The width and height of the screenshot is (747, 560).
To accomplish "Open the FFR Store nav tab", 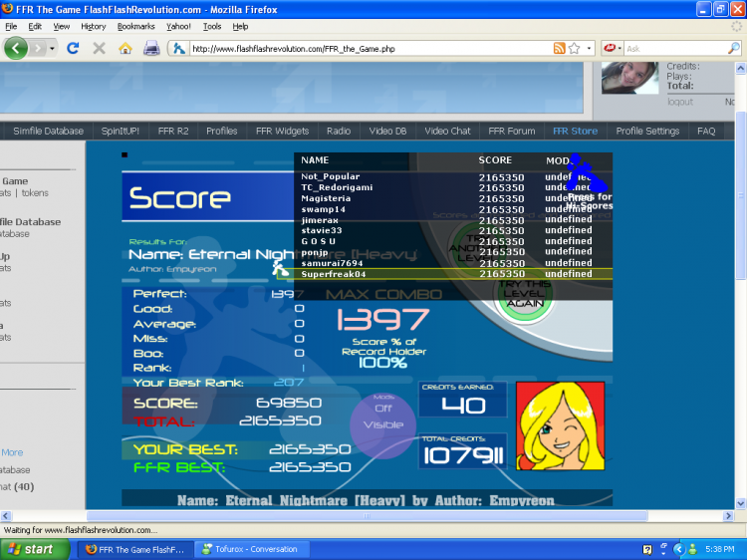I will (x=575, y=131).
